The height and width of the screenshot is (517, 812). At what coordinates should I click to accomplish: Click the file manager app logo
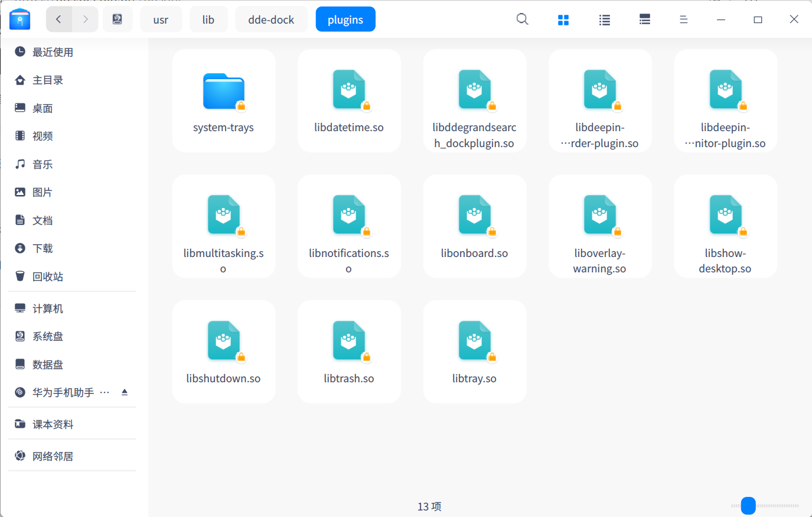point(20,19)
